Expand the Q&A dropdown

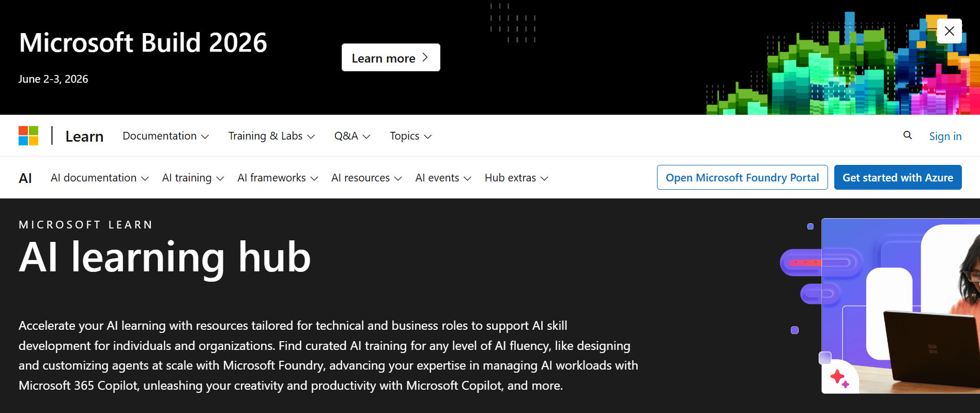[x=351, y=135]
